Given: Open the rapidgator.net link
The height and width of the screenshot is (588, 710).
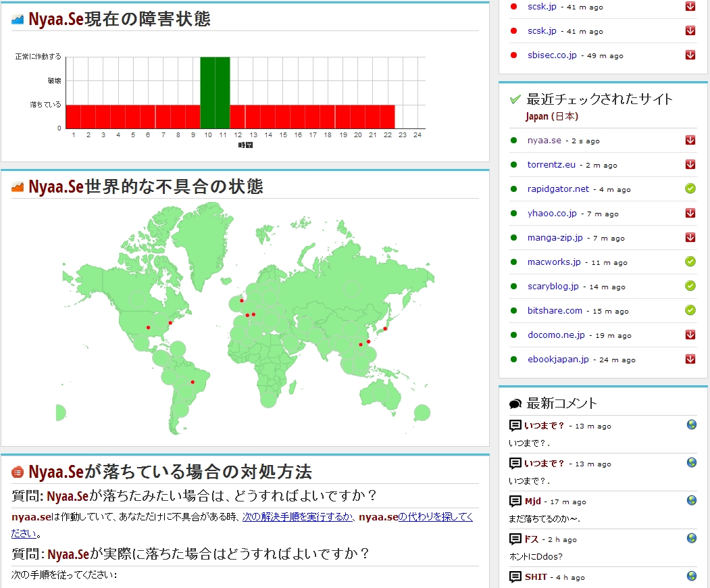Looking at the screenshot, I should (558, 189).
